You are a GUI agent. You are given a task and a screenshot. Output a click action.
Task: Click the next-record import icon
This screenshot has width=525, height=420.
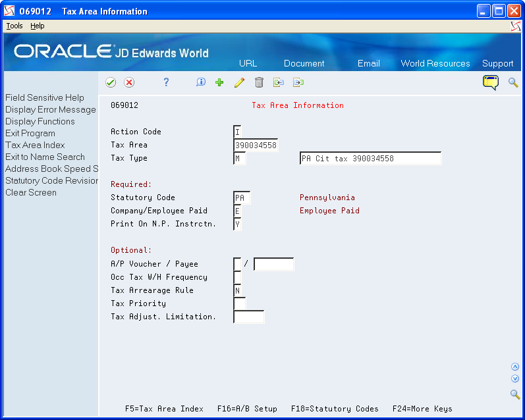(298, 82)
